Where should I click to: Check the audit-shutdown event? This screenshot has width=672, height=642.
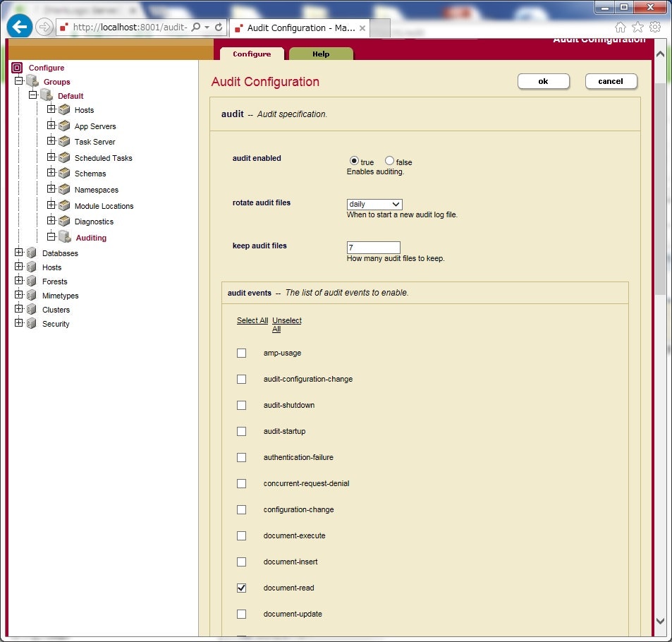click(x=241, y=405)
